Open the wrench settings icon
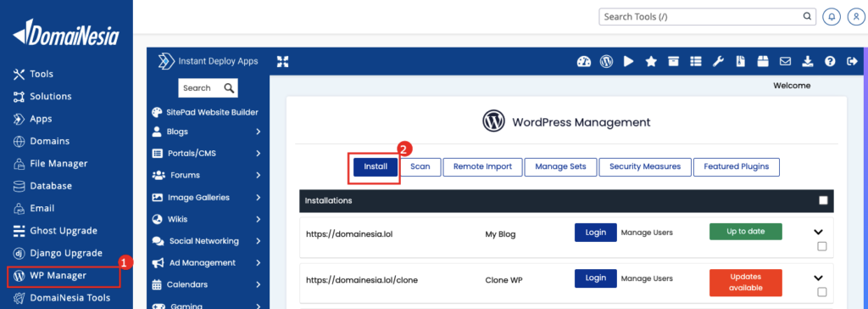Viewport: 868px width, 309px height. coord(718,62)
